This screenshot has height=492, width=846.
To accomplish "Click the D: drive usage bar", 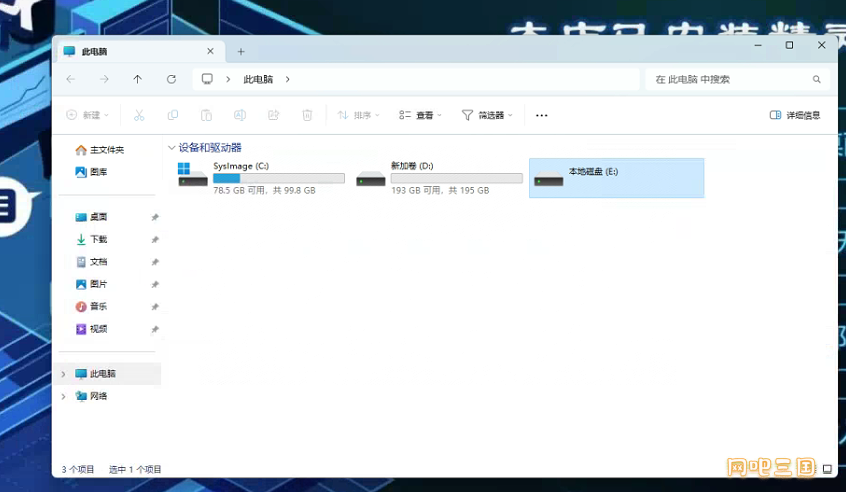I will pyautogui.click(x=456, y=178).
